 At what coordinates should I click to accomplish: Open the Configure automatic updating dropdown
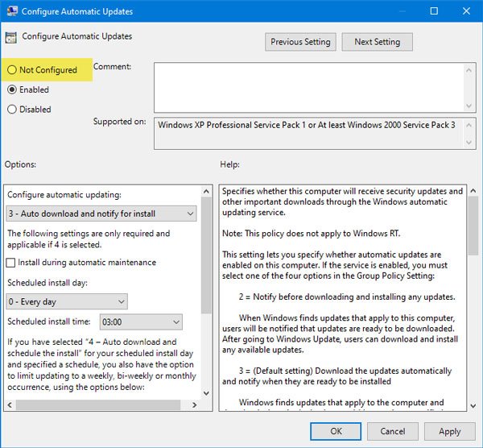[x=101, y=214]
